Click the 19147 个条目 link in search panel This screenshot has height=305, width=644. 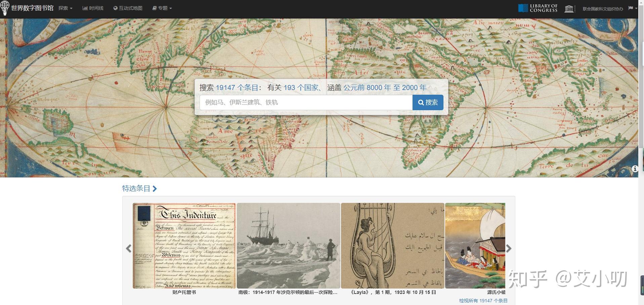[237, 88]
